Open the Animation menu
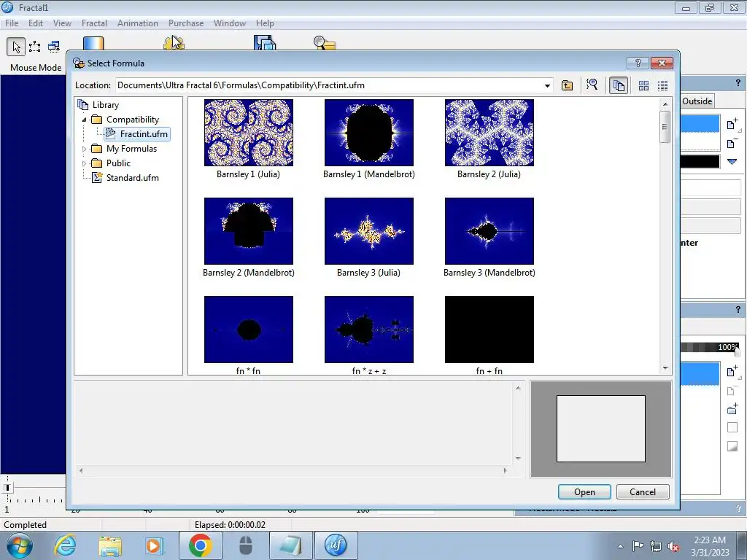This screenshot has width=747, height=560. [x=138, y=23]
